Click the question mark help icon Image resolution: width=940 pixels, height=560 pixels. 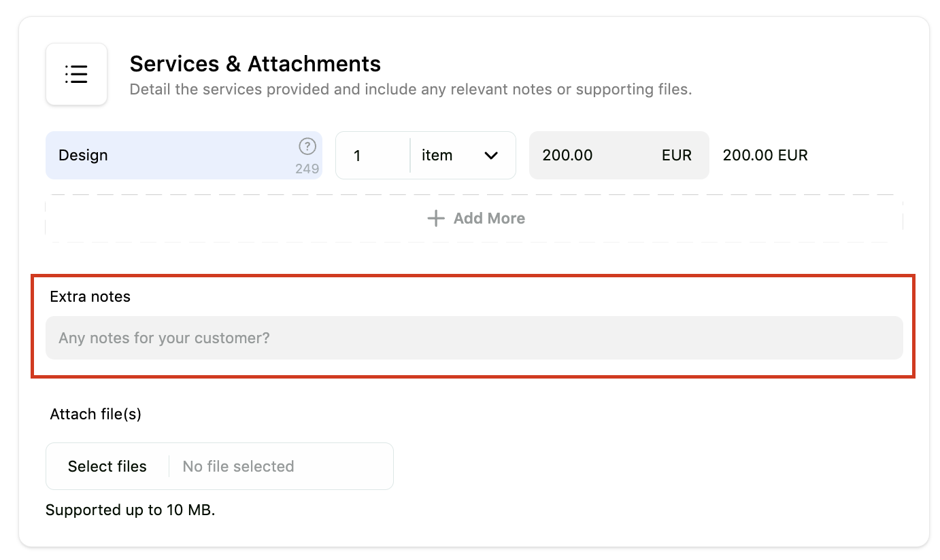click(x=307, y=146)
